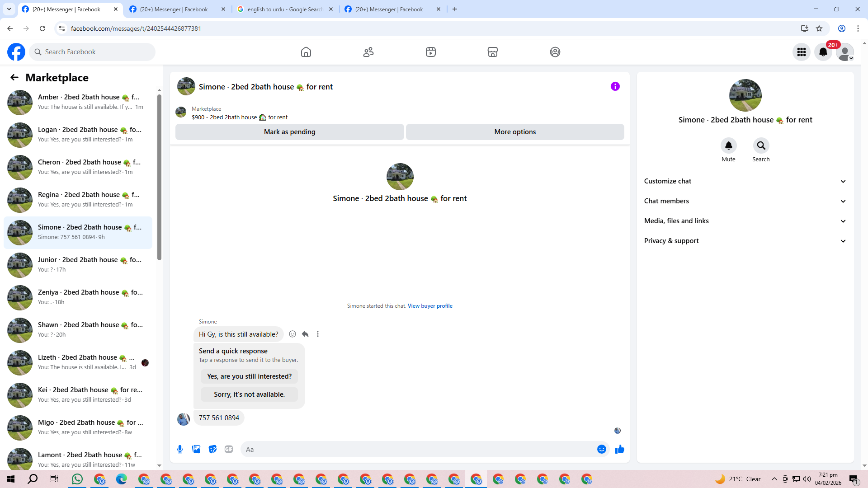This screenshot has height=488, width=868.
Task: Mute this conversation with the bell
Action: pyautogui.click(x=728, y=145)
